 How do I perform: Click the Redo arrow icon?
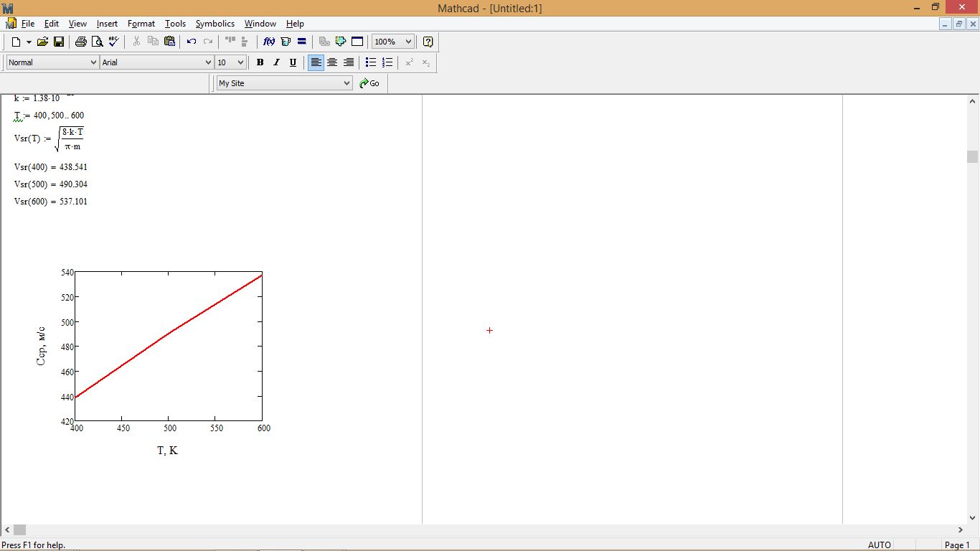[x=208, y=42]
